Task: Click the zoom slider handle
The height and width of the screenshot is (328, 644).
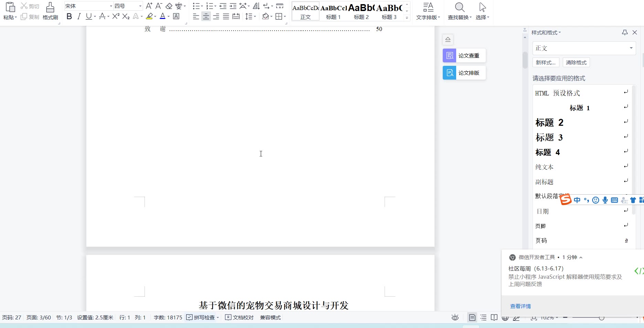Action: [601, 318]
